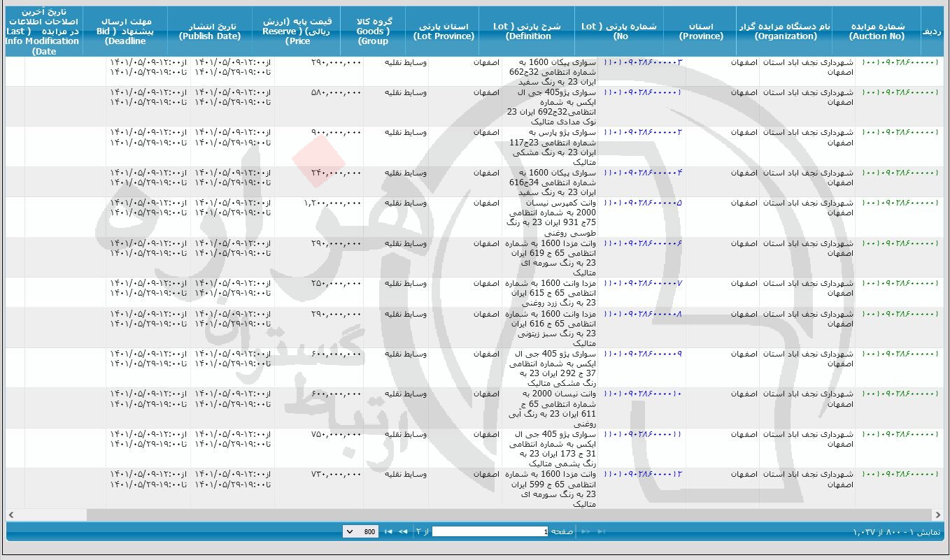Screen dimensions: 950x560
Task: Open lot number ending in ۰۰۰۱۲
Action: pos(642,474)
